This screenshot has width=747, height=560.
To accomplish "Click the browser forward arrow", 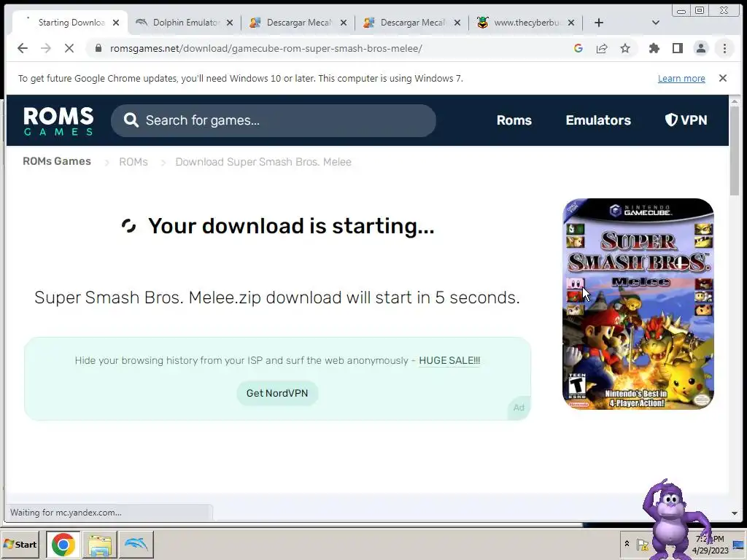I will (46, 48).
